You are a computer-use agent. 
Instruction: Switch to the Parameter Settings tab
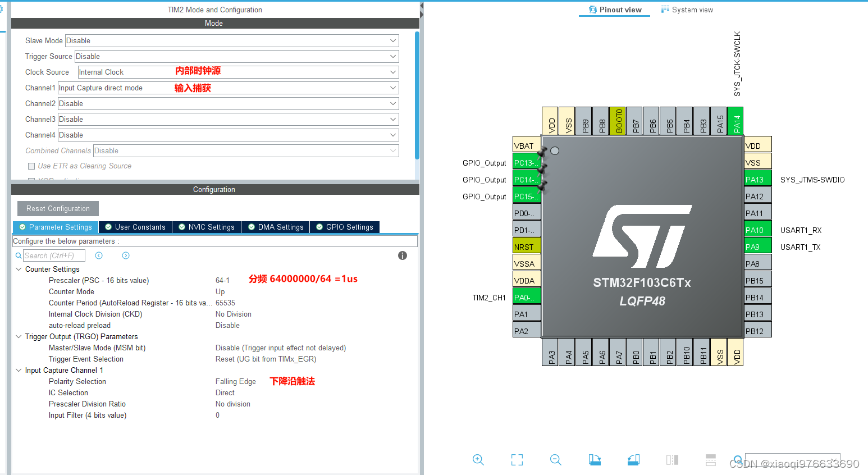pos(56,227)
